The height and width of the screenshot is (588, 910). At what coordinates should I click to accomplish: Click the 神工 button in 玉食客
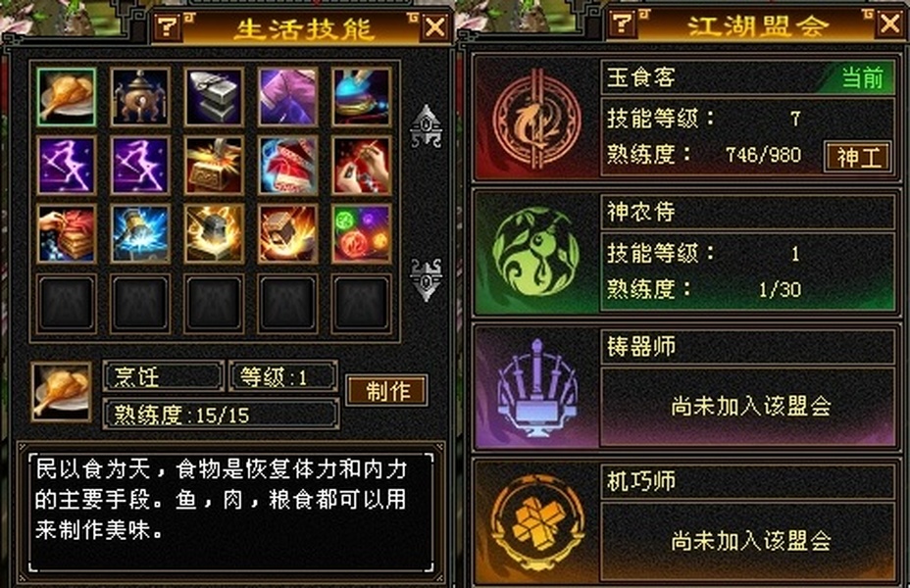click(x=858, y=157)
